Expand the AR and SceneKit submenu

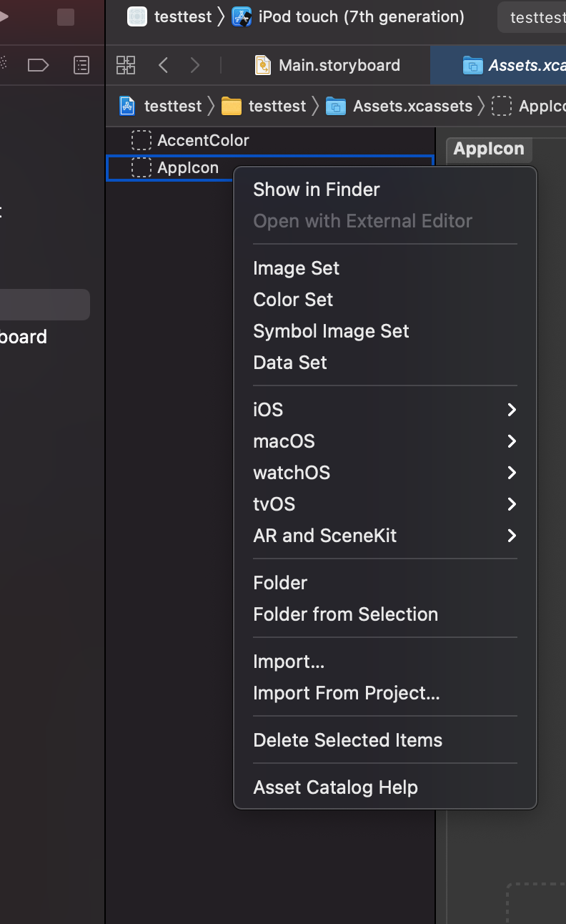click(384, 536)
